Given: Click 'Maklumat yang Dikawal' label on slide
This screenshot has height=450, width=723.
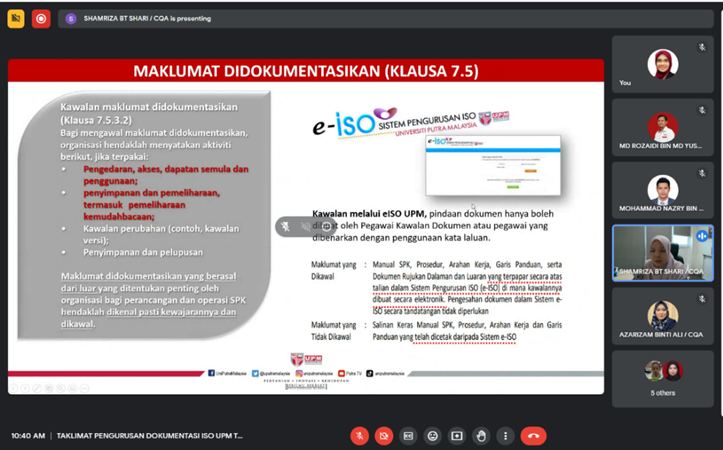Looking at the screenshot, I should (x=334, y=270).
